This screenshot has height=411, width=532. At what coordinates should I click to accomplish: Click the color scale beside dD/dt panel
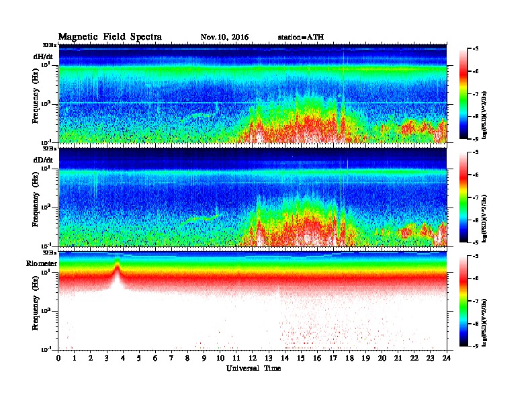click(x=463, y=197)
